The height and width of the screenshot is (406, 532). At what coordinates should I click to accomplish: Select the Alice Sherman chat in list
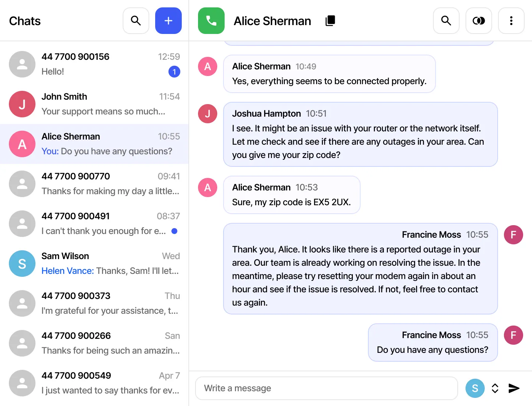coord(95,144)
